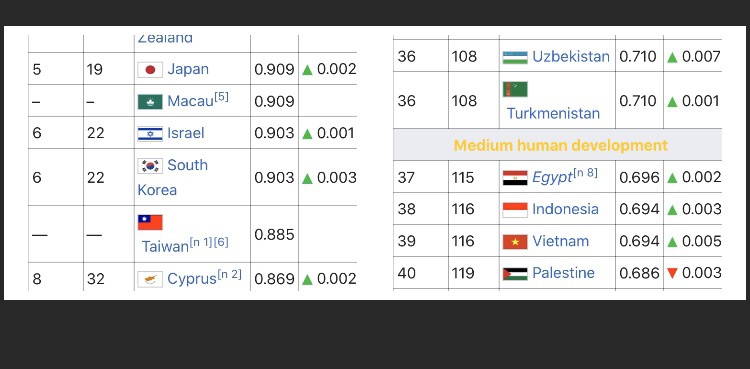Image resolution: width=750 pixels, height=369 pixels.
Task: Click the Taiwan flag icon
Action: pyautogui.click(x=150, y=223)
